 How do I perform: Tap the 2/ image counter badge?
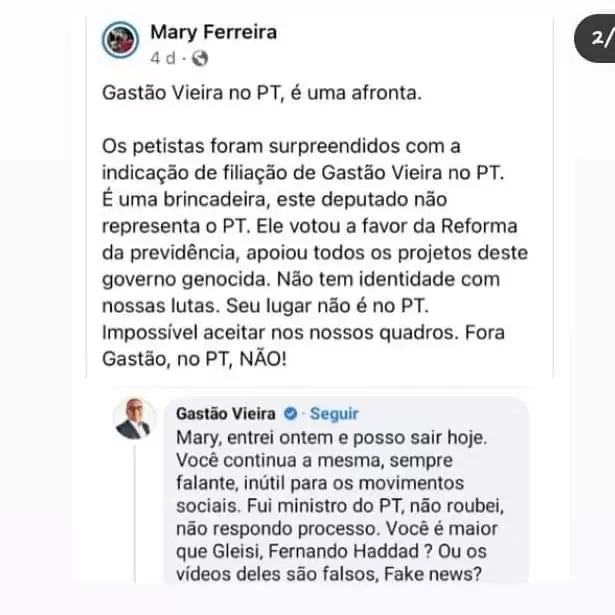pyautogui.click(x=595, y=38)
